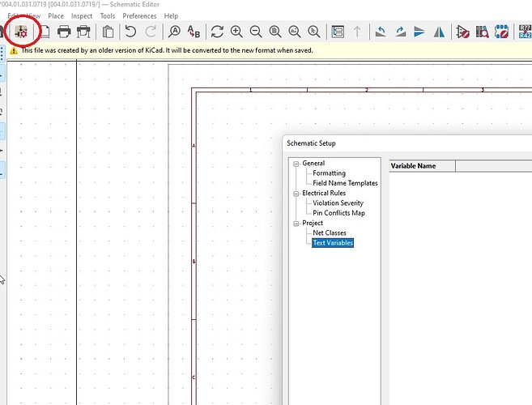
Task: Click the older KiCad version warning message
Action: [x=167, y=50]
